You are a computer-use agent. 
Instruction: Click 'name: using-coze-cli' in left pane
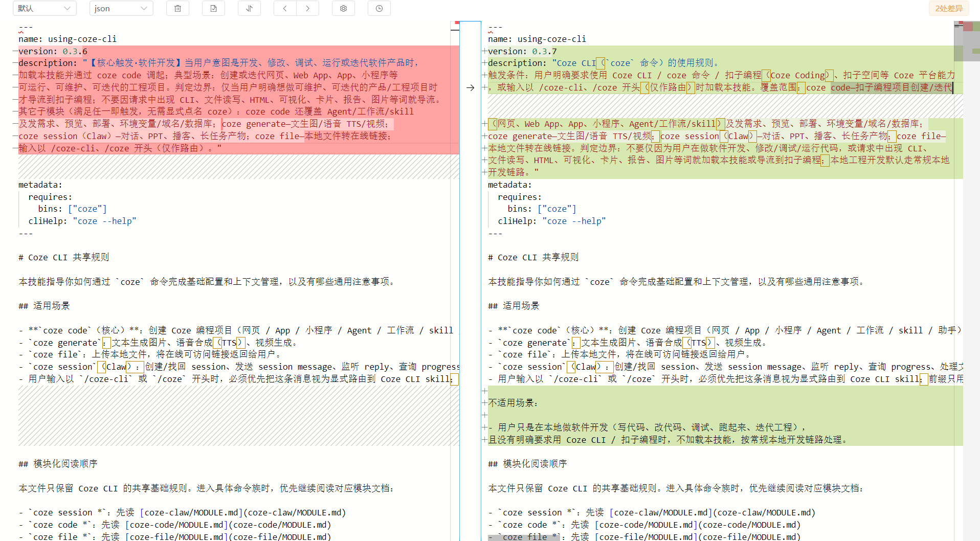pyautogui.click(x=68, y=39)
